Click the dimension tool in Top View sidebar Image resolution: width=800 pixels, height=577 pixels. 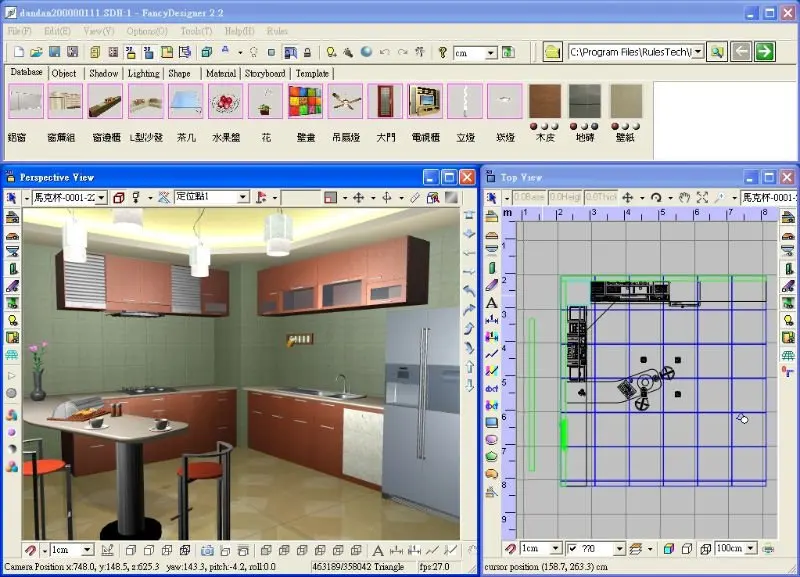coord(491,320)
